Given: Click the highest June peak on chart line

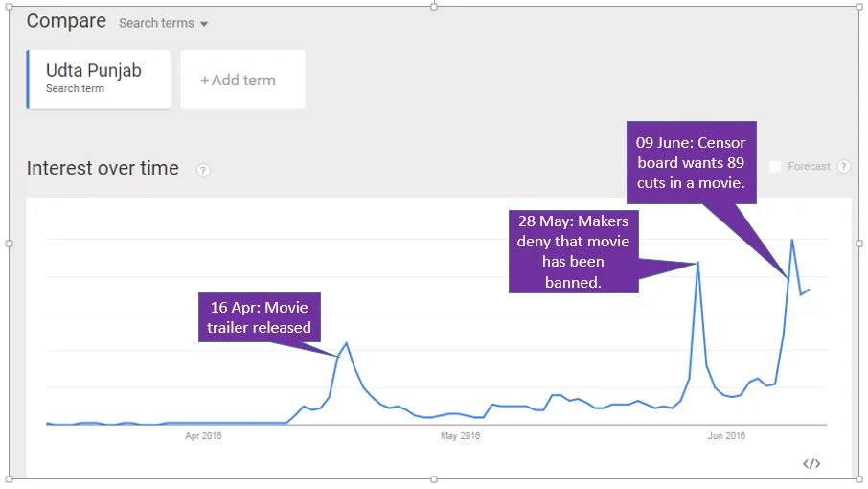Looking at the screenshot, I should [x=792, y=240].
